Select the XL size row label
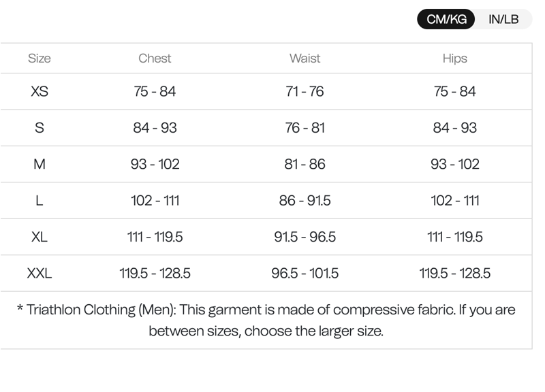This screenshot has width=545, height=392. click(x=40, y=237)
